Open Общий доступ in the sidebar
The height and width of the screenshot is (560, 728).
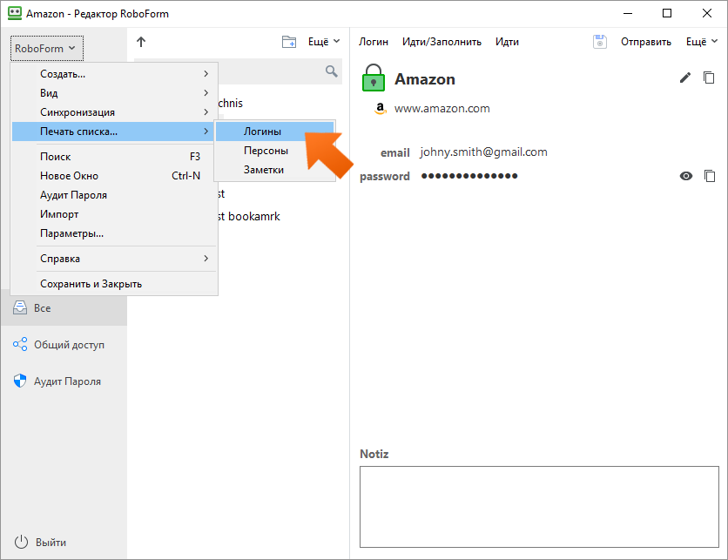[64, 345]
